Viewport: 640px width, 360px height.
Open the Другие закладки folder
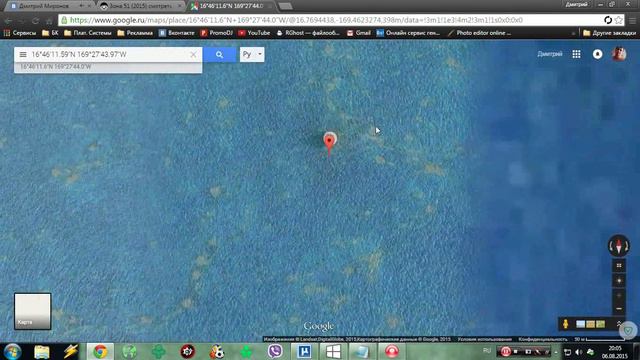tap(609, 33)
